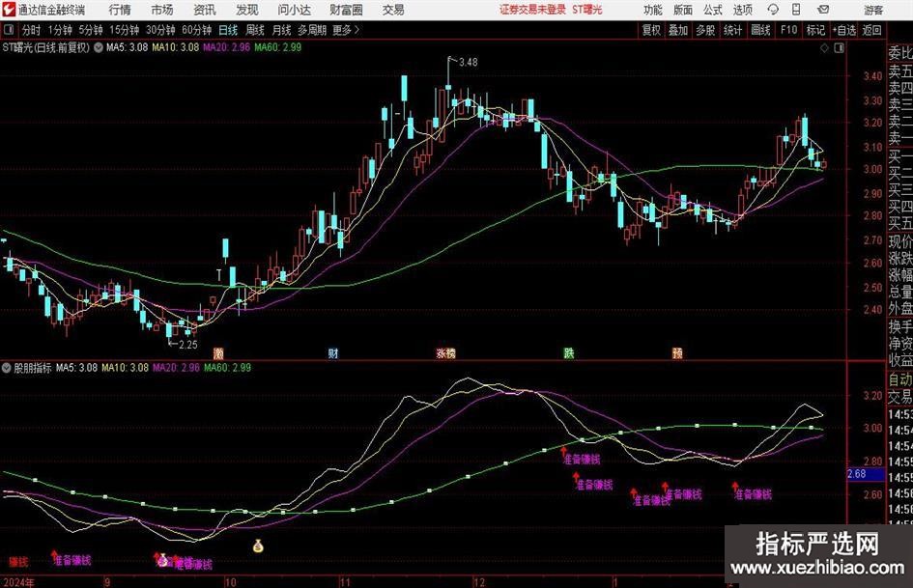913x588 pixels.
Task: Click the 激 info marker near October
Action: pyautogui.click(x=218, y=352)
